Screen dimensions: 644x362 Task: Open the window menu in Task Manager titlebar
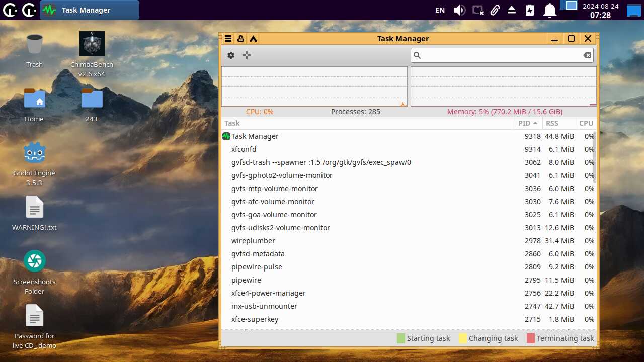tap(228, 39)
